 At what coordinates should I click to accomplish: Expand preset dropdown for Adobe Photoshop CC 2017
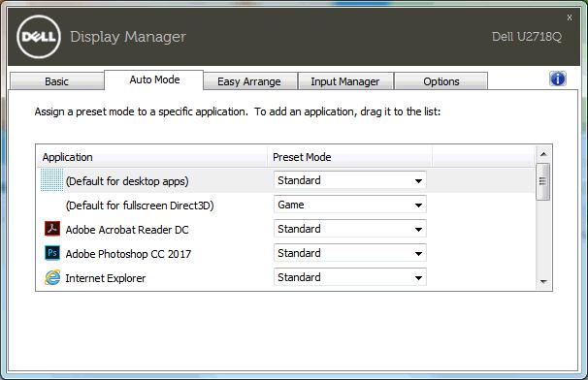[x=350, y=253]
